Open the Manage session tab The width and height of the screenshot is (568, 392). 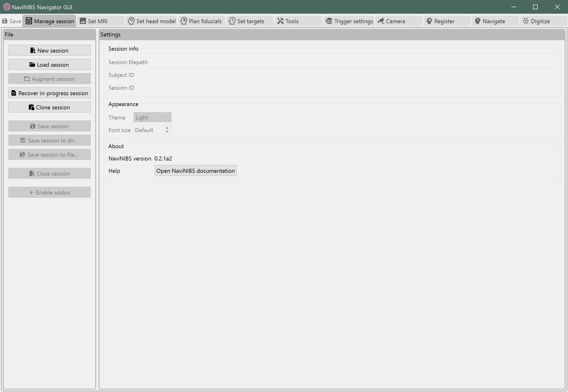tap(50, 21)
